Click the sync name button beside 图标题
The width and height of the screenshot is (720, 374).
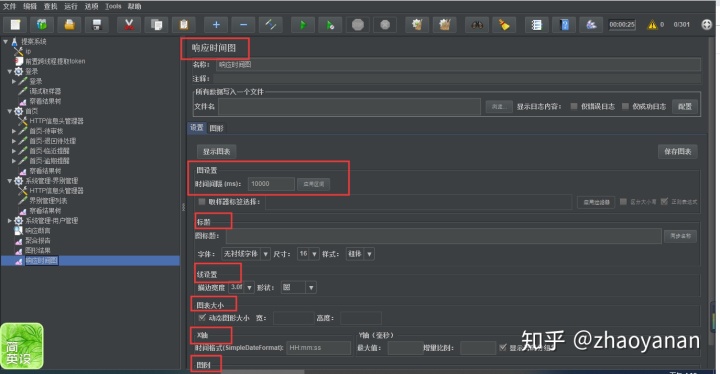pos(680,236)
